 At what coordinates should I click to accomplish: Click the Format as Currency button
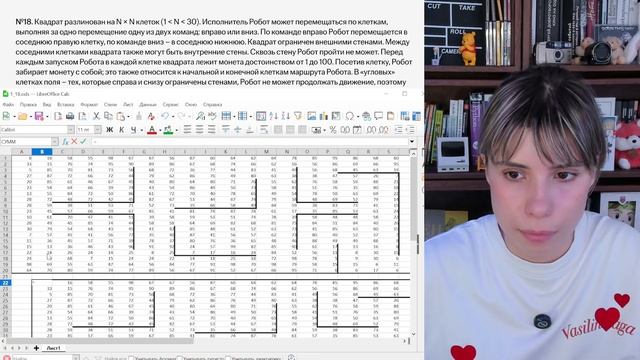[x=316, y=130]
